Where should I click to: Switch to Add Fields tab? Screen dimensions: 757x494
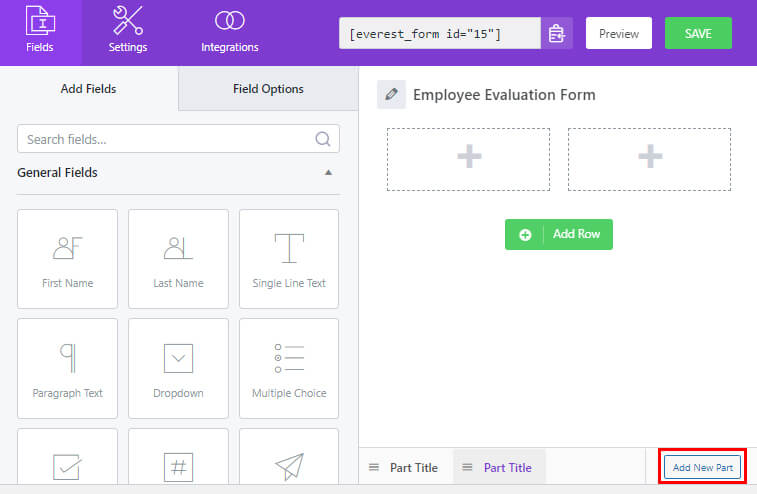point(89,89)
